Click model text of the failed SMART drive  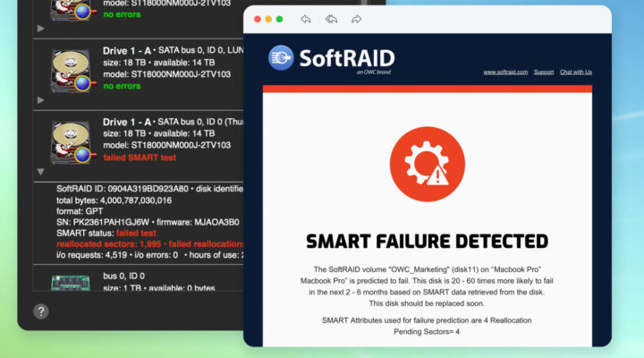tap(166, 146)
